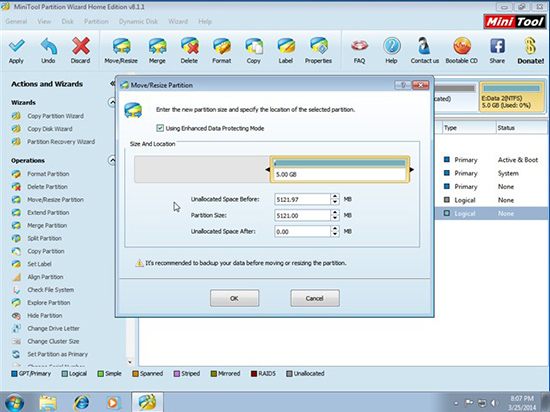This screenshot has height=412, width=550.
Task: Click the Donate dollar icon
Action: pos(530,46)
